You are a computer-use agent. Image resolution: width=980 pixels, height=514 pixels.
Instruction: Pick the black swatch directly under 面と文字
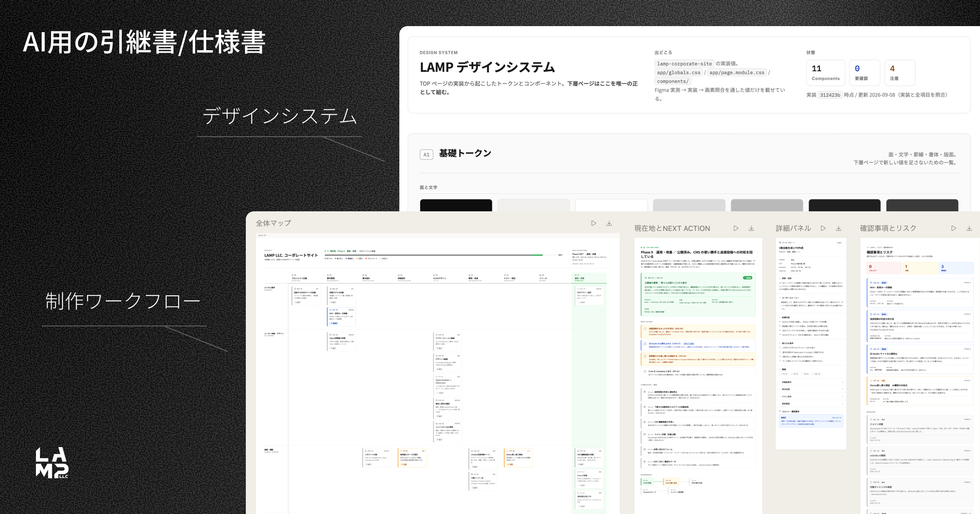456,205
